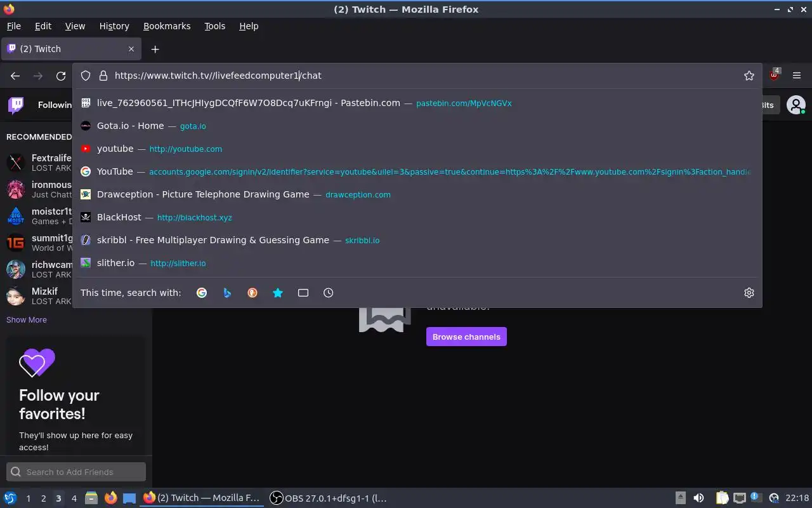The image size is (812, 508).
Task: Click the show desktop taskbar icon
Action: click(x=129, y=498)
